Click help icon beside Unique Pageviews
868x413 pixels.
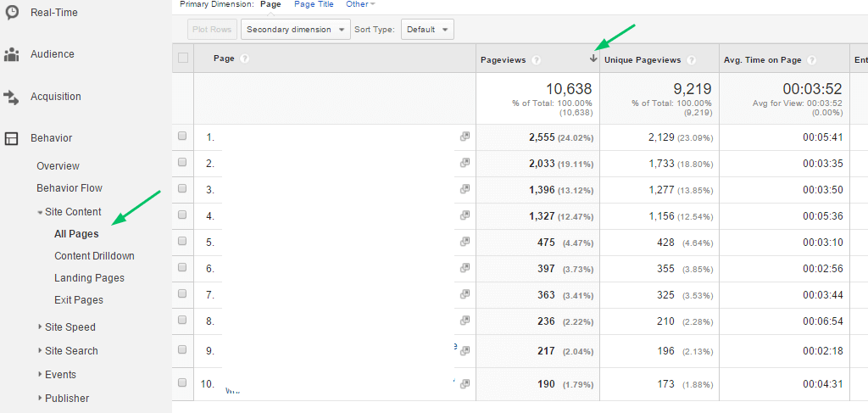click(692, 60)
